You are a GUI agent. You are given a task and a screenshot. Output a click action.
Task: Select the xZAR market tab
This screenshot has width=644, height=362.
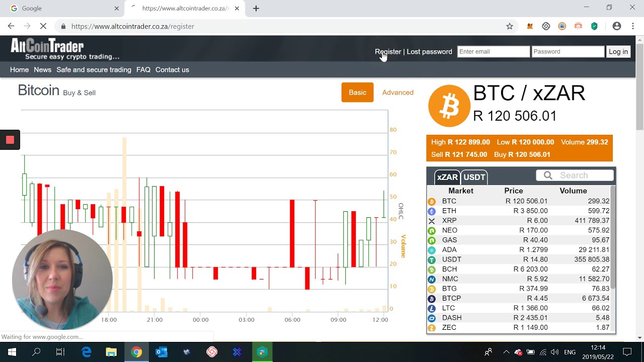(x=447, y=177)
